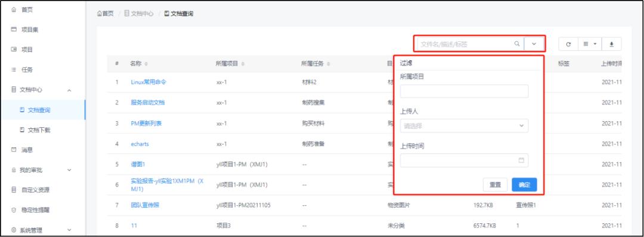Click the 上传时间 date picker field

point(464,160)
